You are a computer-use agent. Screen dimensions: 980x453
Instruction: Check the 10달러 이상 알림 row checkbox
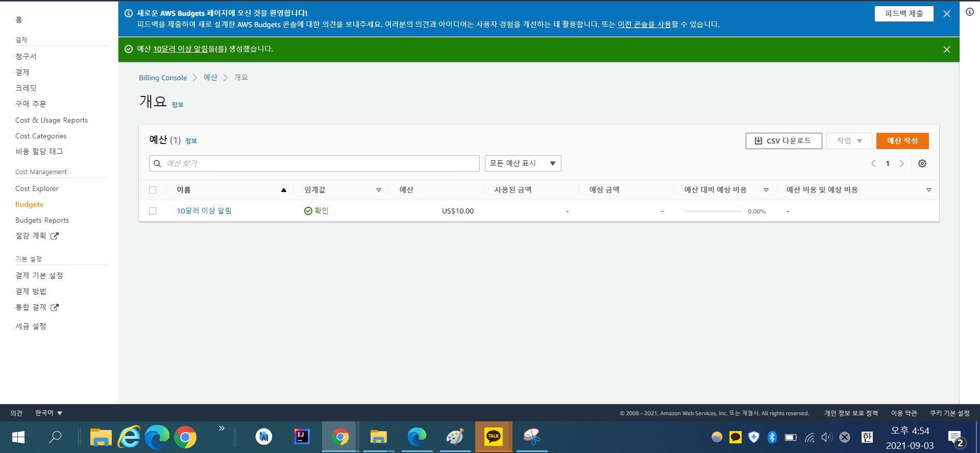(153, 211)
